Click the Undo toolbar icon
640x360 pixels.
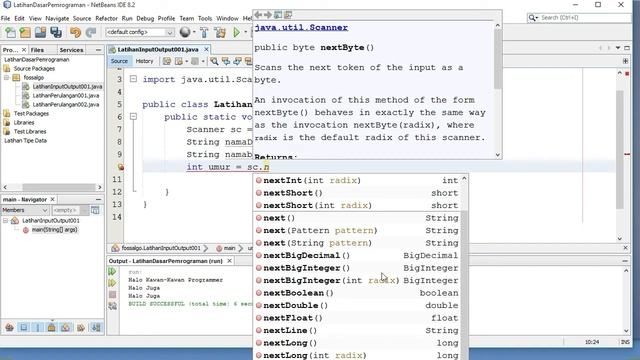coord(75,32)
